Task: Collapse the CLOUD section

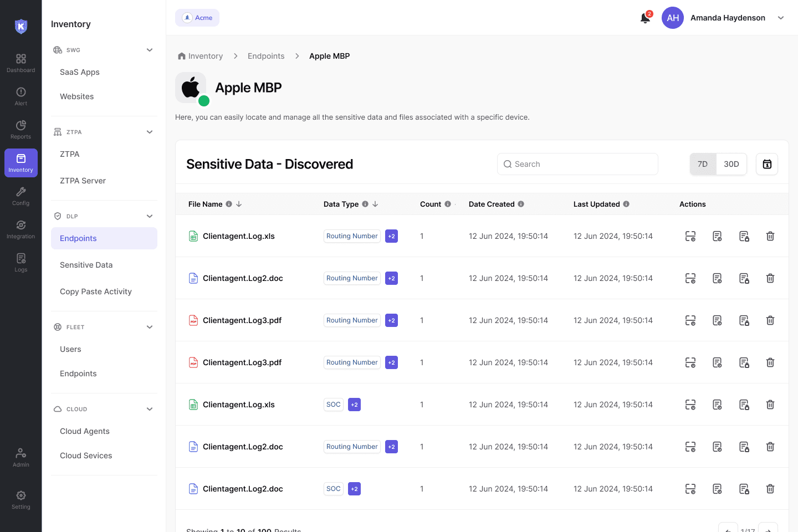Action: click(150, 409)
